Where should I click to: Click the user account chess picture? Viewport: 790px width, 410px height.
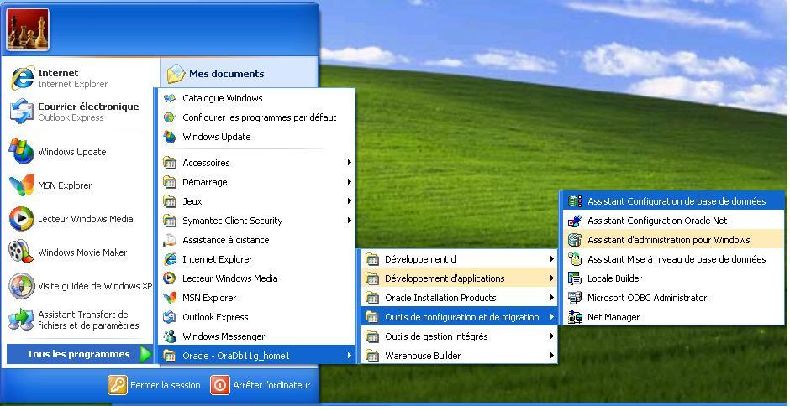tap(28, 29)
